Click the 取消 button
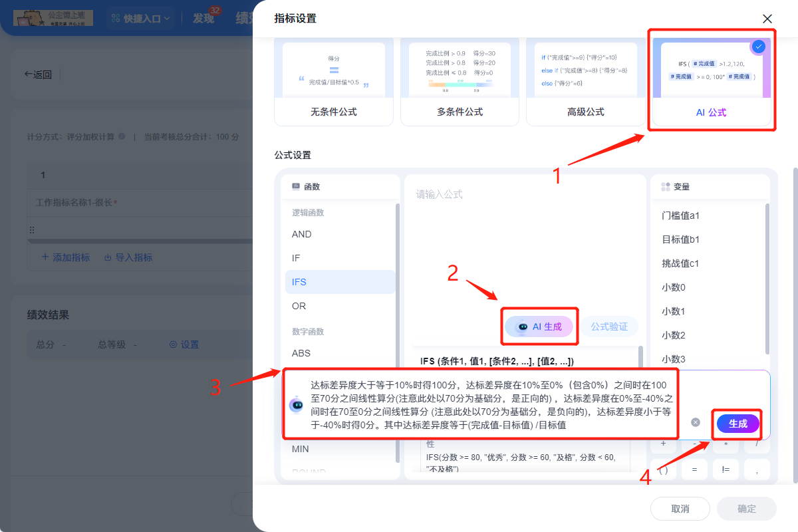This screenshot has height=532, width=798. point(680,509)
